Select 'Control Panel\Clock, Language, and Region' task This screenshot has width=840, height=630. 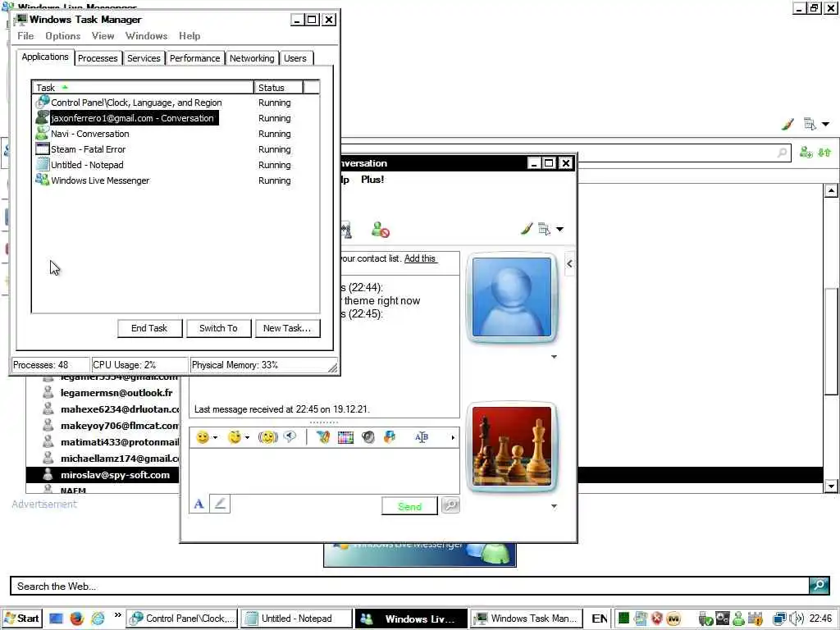[176, 103]
